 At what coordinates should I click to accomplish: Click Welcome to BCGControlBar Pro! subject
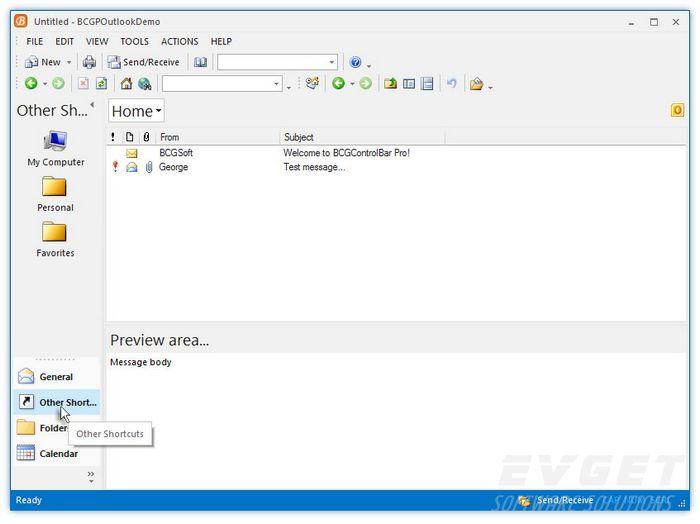[x=346, y=153]
